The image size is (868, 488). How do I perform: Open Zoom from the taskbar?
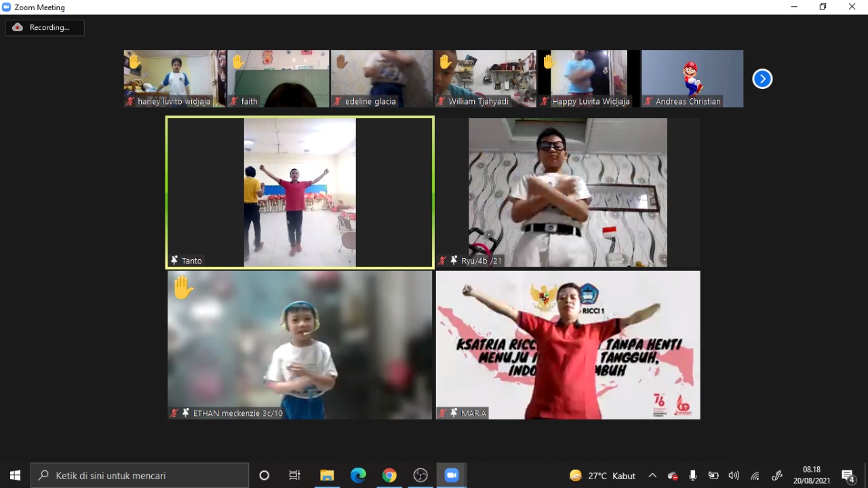tap(452, 475)
